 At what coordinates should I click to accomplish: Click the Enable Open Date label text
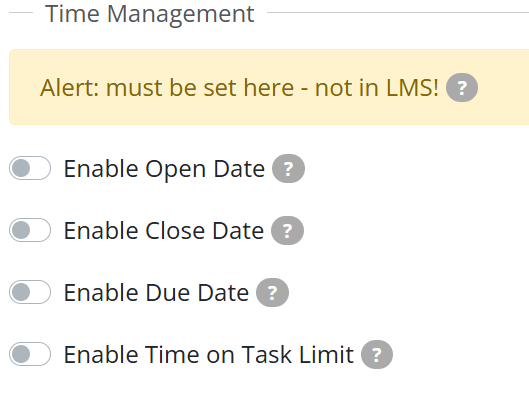pos(164,169)
